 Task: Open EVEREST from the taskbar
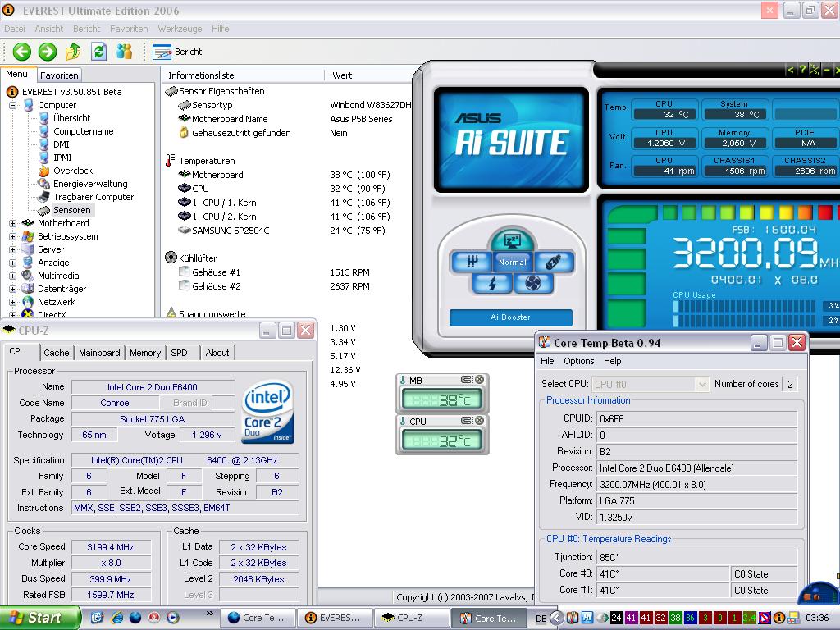[333, 618]
